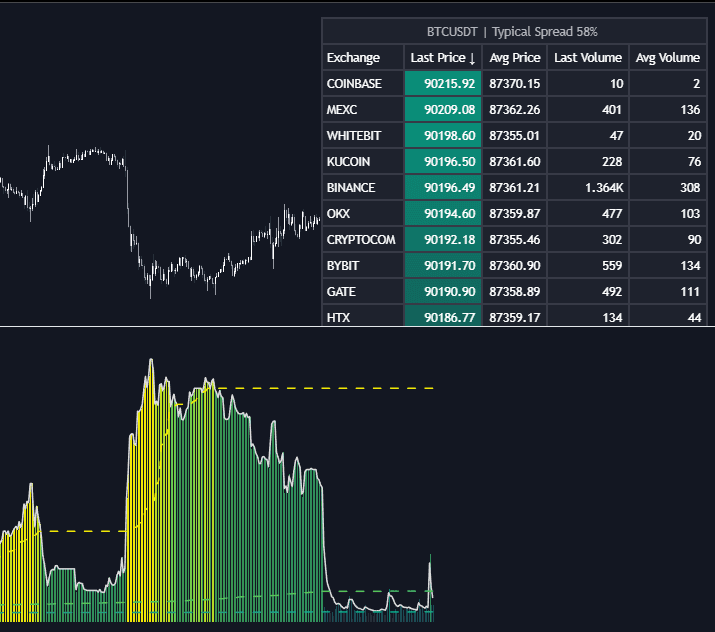The height and width of the screenshot is (632, 715).
Task: Click last price 90196.50
Action: [443, 161]
